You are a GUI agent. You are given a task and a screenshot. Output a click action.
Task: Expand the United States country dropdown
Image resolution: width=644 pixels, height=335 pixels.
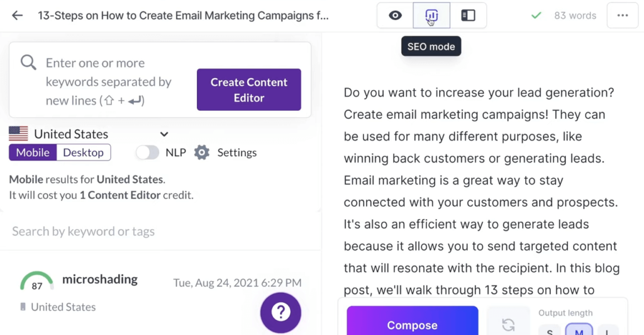click(164, 134)
